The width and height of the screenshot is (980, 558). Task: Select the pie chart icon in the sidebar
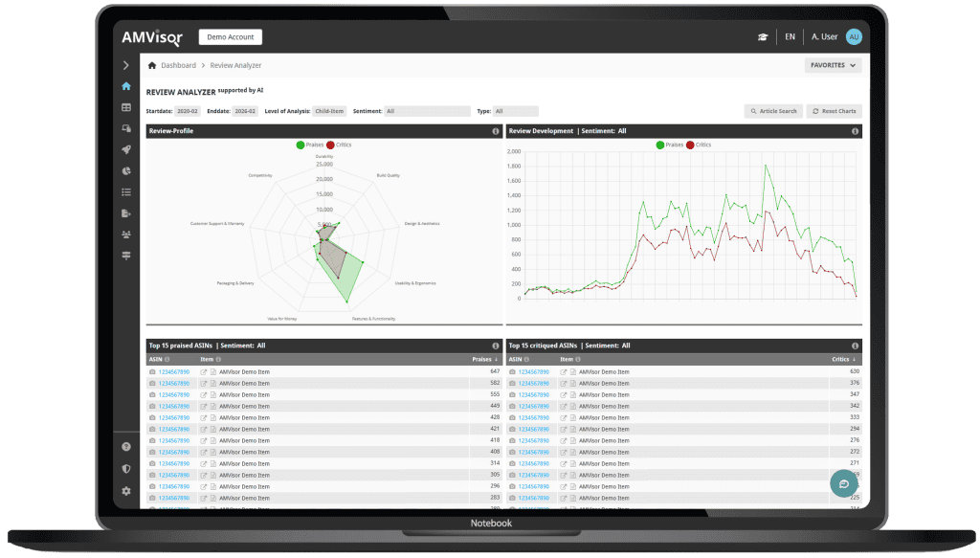(x=125, y=170)
